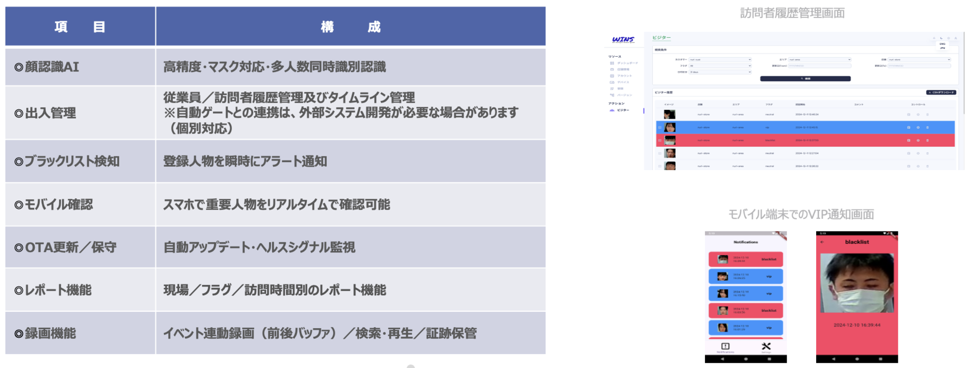Click the ◎出入管理 table cell
This screenshot has height=368, width=980.
80,113
